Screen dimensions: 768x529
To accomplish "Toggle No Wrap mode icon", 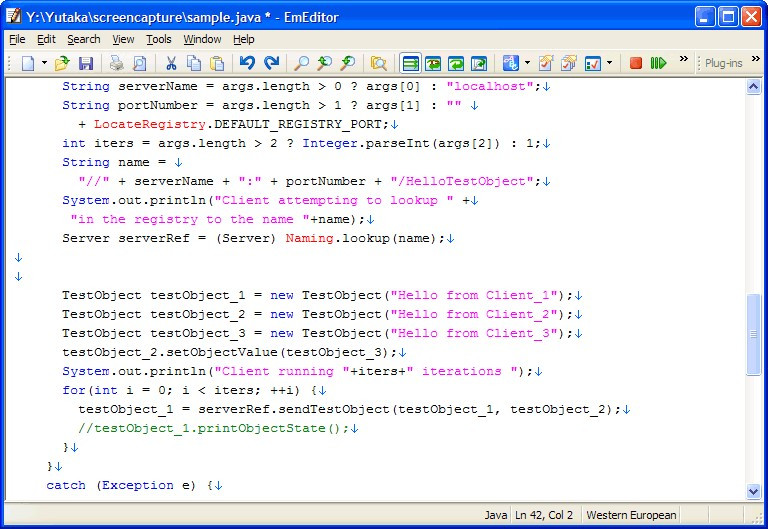I will coord(410,63).
